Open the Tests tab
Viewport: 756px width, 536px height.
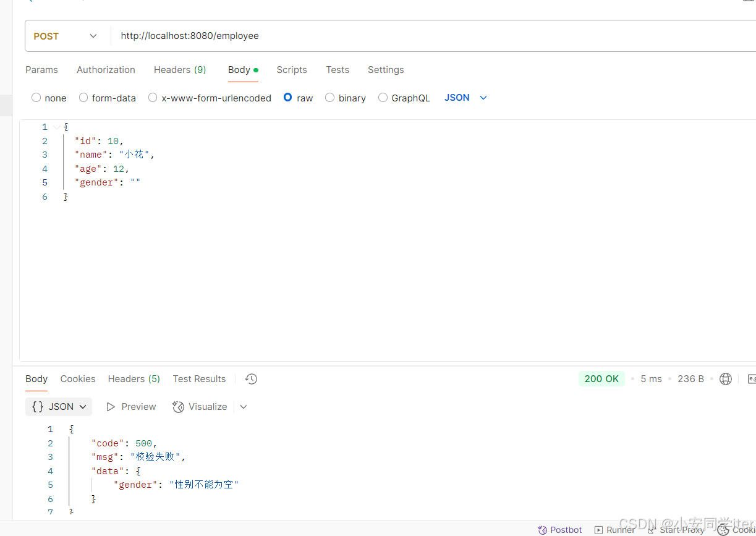click(x=338, y=70)
